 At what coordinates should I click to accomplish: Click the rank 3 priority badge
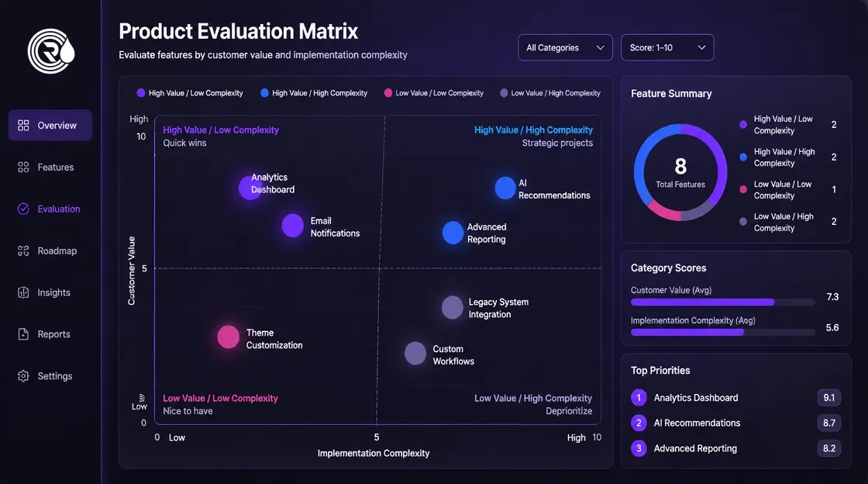pyautogui.click(x=639, y=448)
